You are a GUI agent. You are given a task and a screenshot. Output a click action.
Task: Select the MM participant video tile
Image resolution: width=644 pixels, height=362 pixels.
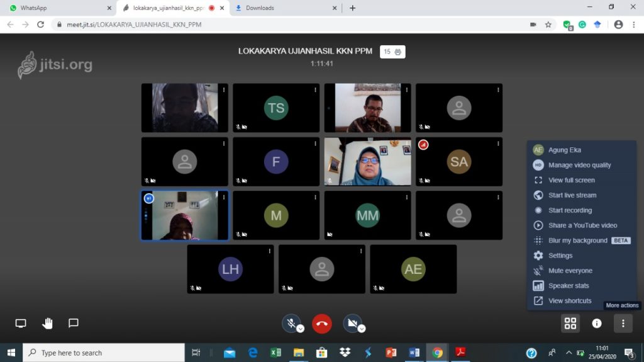(367, 215)
